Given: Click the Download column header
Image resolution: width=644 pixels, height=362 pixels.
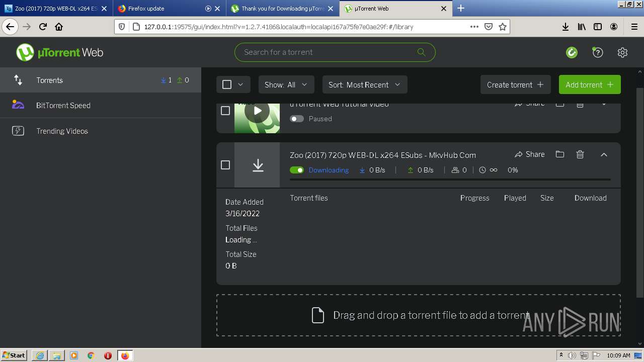Looking at the screenshot, I should coord(590,198).
